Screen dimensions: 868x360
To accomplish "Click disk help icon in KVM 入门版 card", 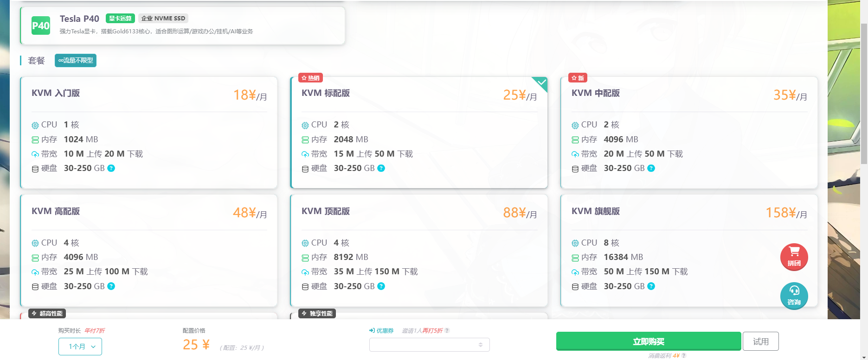I will click(111, 168).
